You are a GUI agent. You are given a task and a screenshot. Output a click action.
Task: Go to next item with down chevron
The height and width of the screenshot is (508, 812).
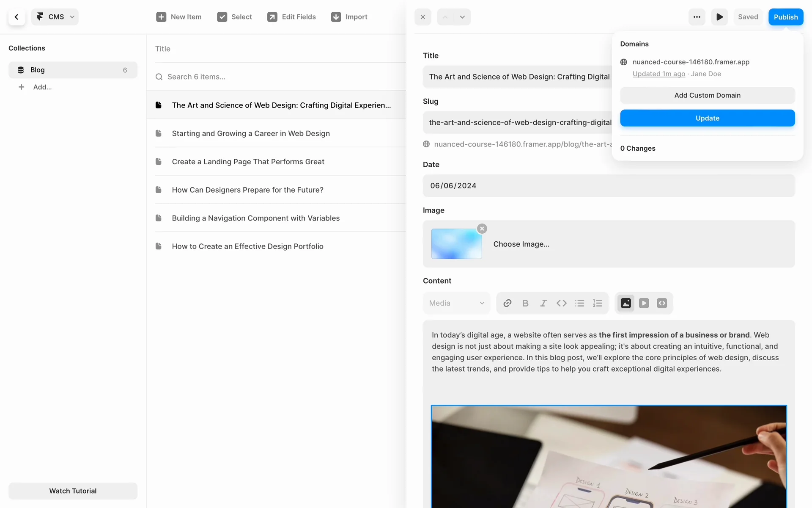[x=462, y=17]
